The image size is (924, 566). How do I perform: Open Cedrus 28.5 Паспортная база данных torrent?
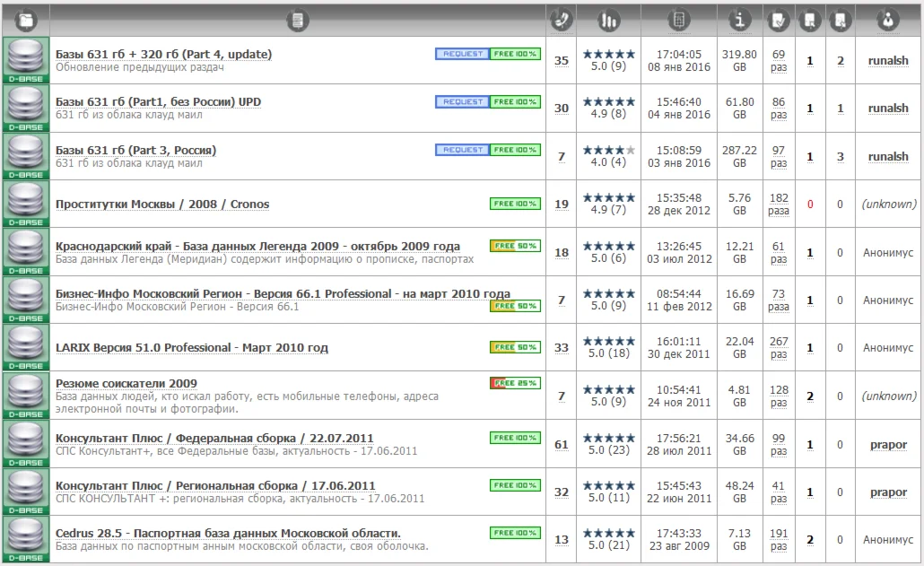click(228, 534)
